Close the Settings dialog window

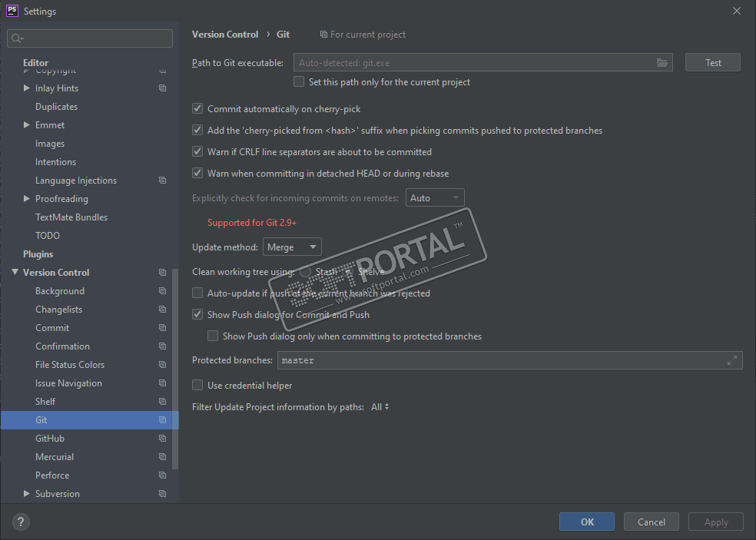(737, 11)
